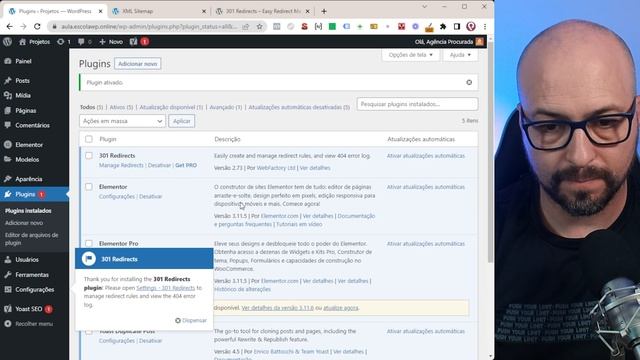
Task: Click the atualize agora update link
Action: click(x=341, y=308)
